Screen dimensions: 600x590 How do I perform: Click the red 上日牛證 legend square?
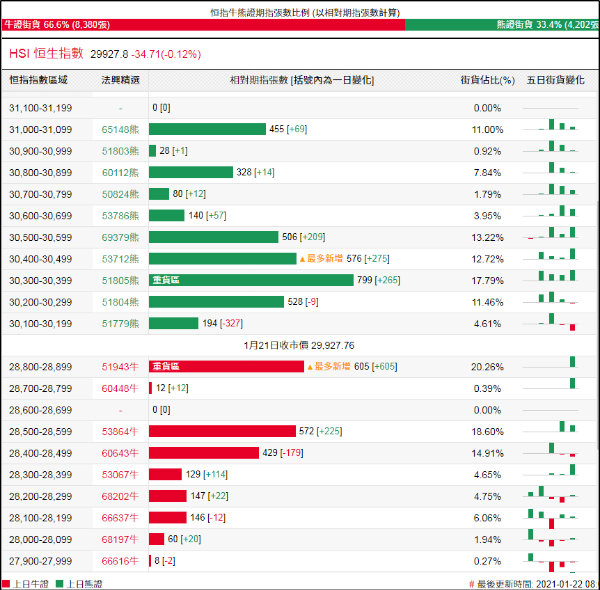[x=6, y=584]
